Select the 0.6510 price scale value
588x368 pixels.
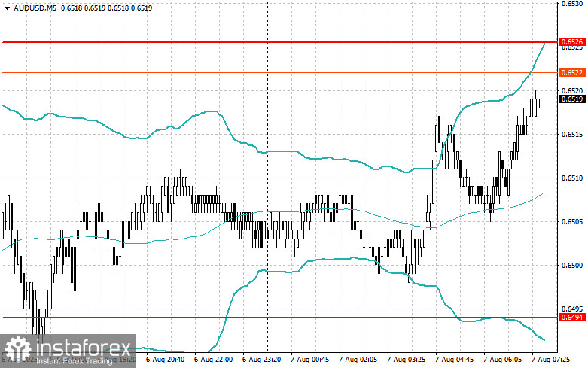pyautogui.click(x=572, y=178)
